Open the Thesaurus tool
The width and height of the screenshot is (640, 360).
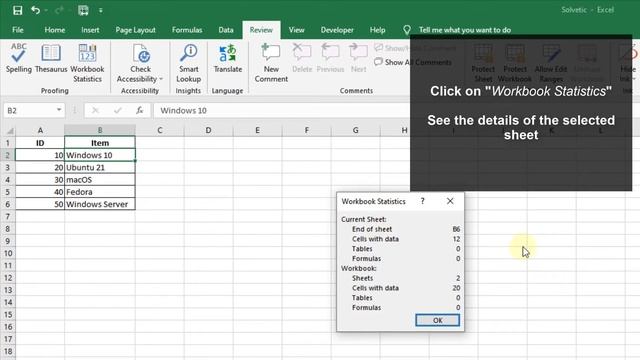click(51, 58)
